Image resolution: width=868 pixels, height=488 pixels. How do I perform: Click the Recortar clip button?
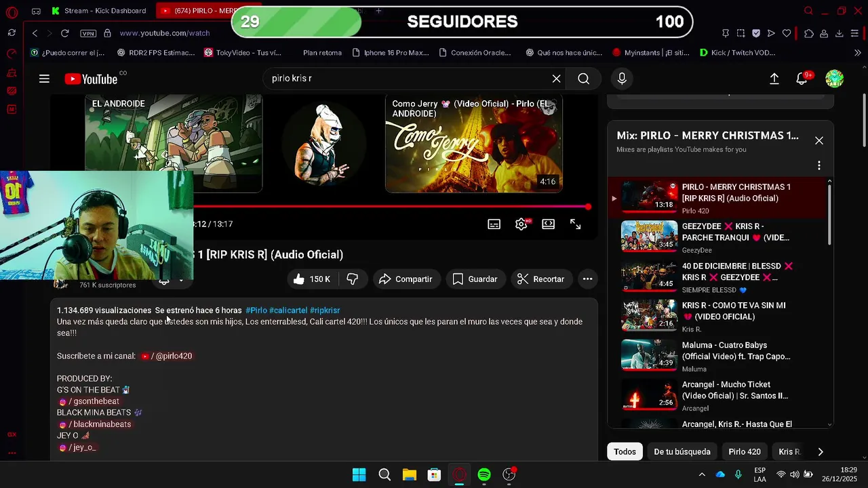click(x=540, y=279)
